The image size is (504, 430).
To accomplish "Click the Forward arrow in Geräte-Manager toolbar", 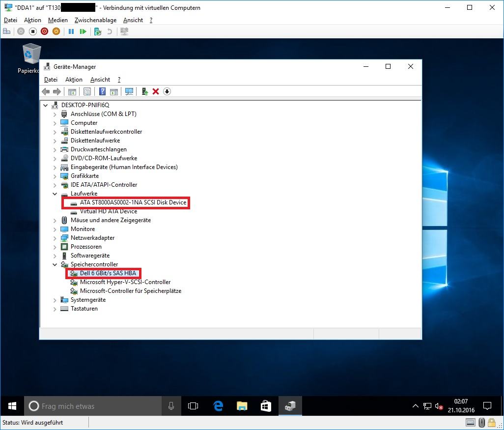I will (57, 92).
